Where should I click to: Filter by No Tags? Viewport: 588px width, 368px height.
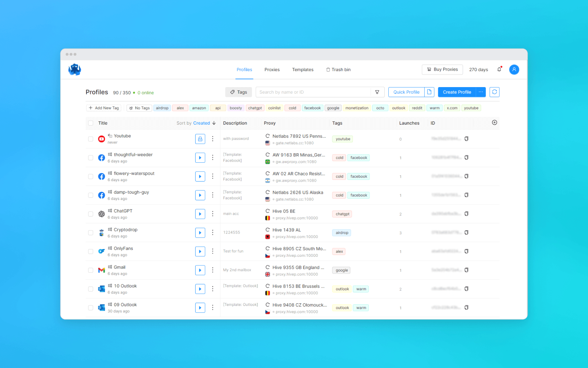(x=140, y=108)
